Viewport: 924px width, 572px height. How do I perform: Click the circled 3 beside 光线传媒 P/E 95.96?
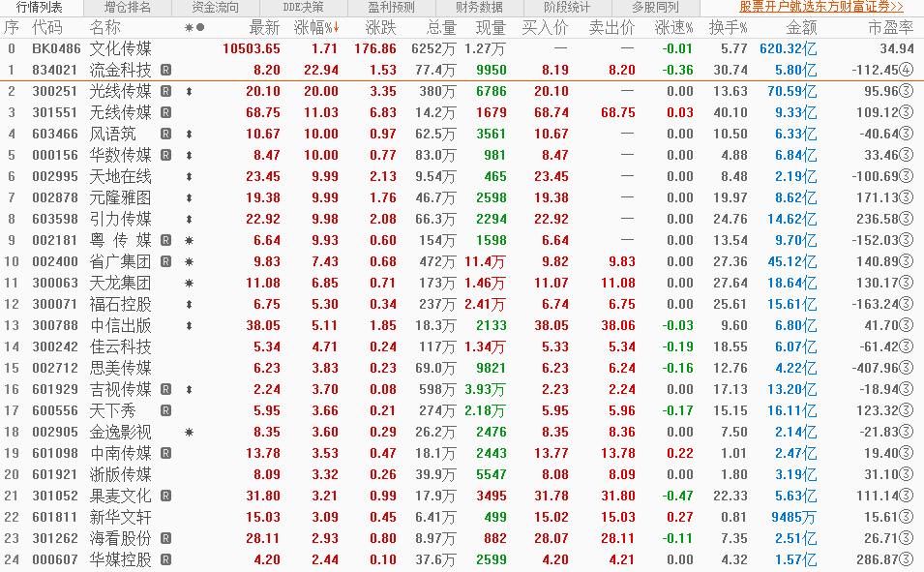pos(907,91)
